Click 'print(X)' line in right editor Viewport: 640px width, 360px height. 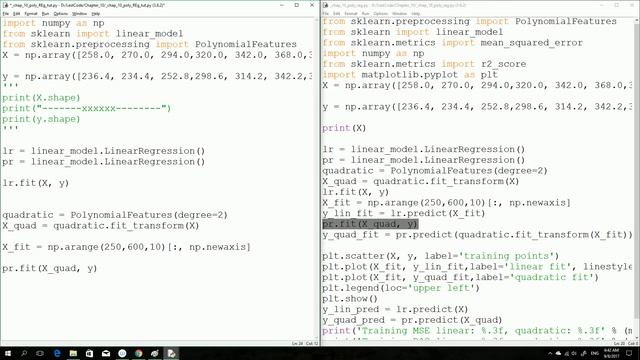point(344,128)
